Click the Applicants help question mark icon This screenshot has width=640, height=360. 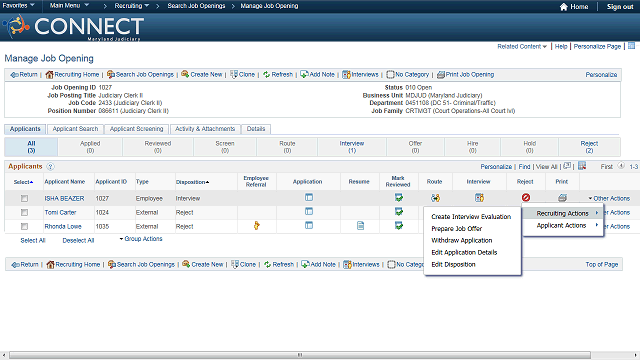pyautogui.click(x=50, y=167)
